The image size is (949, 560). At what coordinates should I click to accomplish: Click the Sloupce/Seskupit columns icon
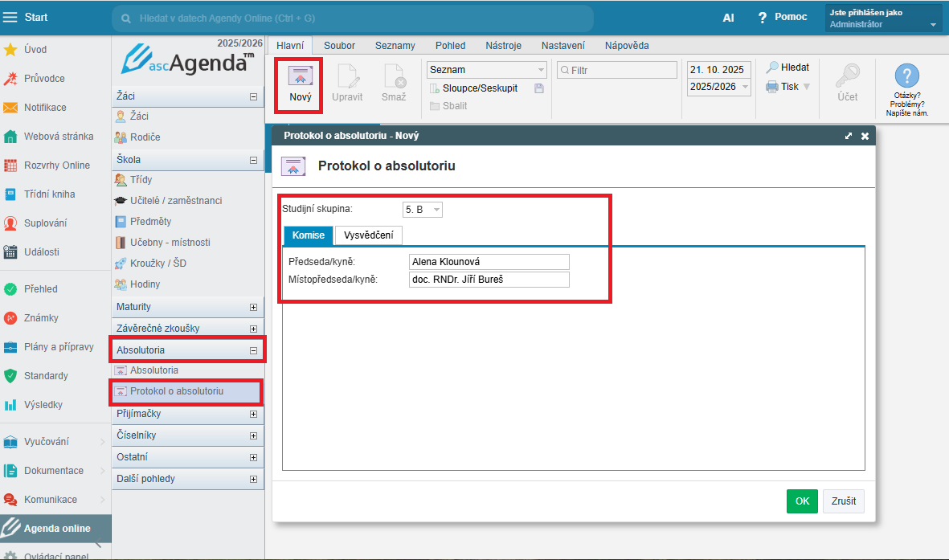tap(435, 88)
